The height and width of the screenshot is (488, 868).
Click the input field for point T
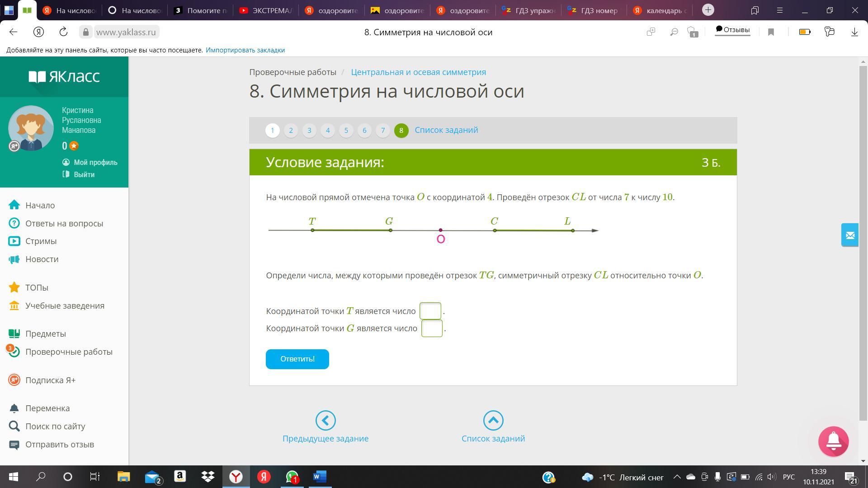[430, 311]
